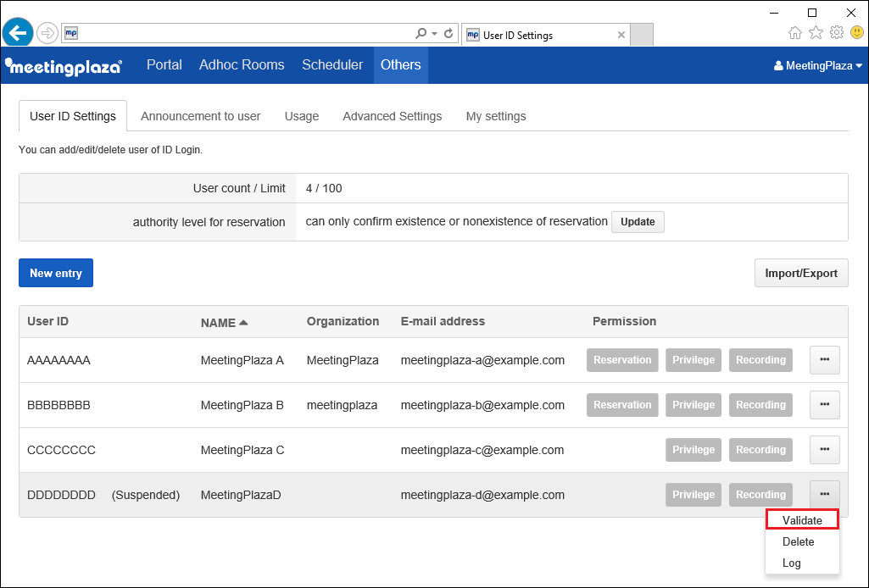The width and height of the screenshot is (869, 588).
Task: Sort by the User ID column header
Action: point(47,321)
